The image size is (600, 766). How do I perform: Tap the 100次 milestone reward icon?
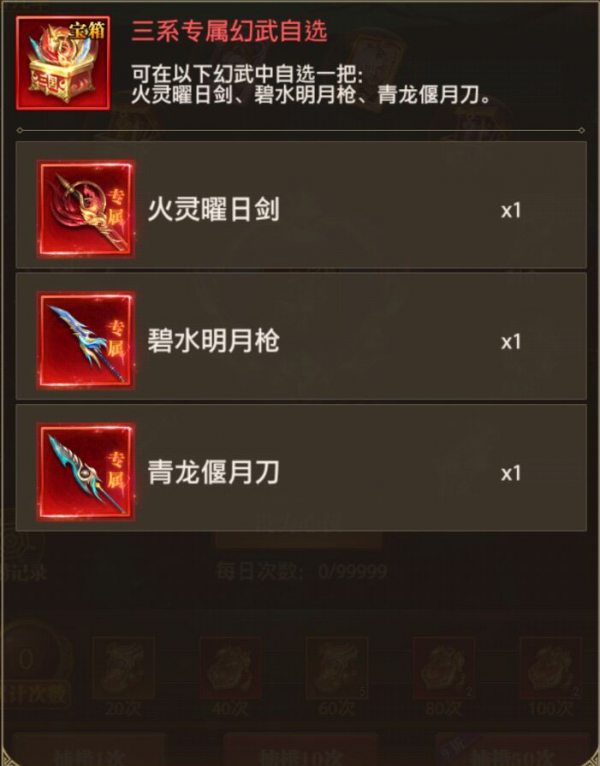[551, 667]
